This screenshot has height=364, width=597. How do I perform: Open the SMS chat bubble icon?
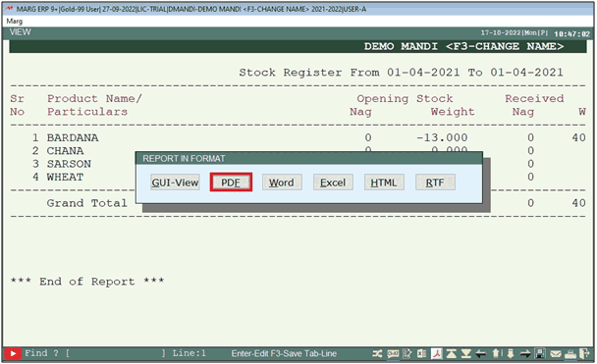393,354
